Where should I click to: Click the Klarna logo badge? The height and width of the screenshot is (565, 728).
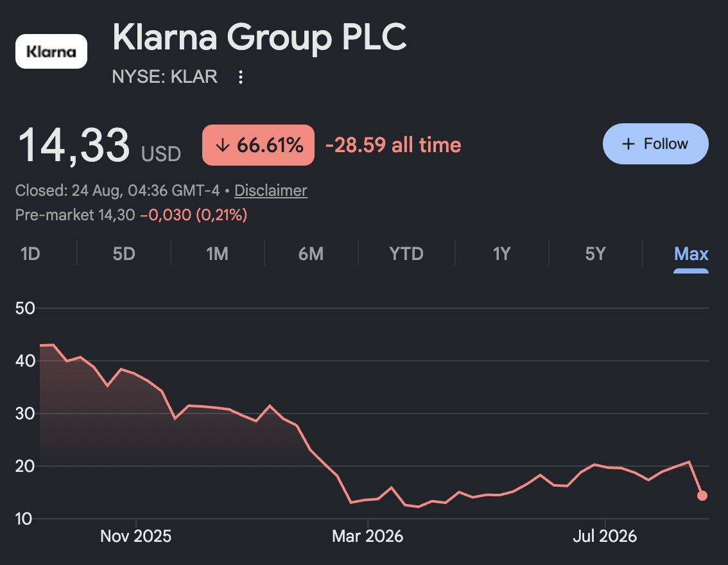[x=51, y=51]
